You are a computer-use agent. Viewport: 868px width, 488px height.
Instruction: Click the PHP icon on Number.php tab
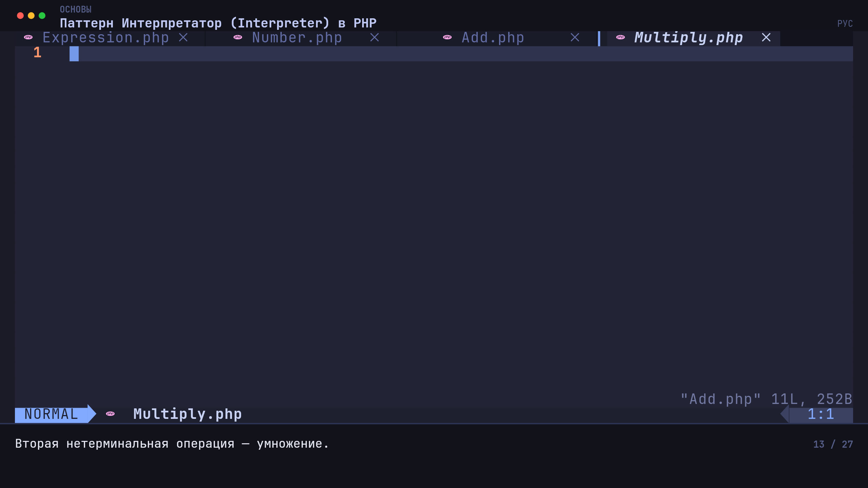[x=238, y=37]
